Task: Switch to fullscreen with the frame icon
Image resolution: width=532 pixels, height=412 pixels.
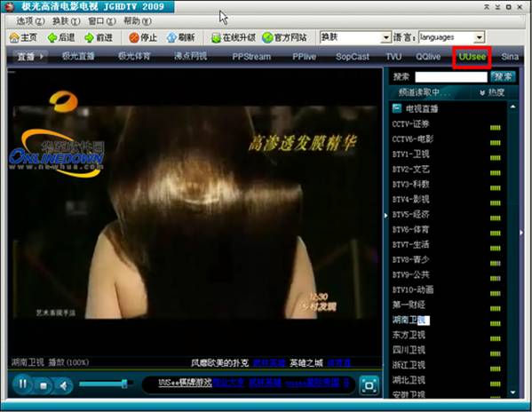Action: pyautogui.click(x=369, y=385)
